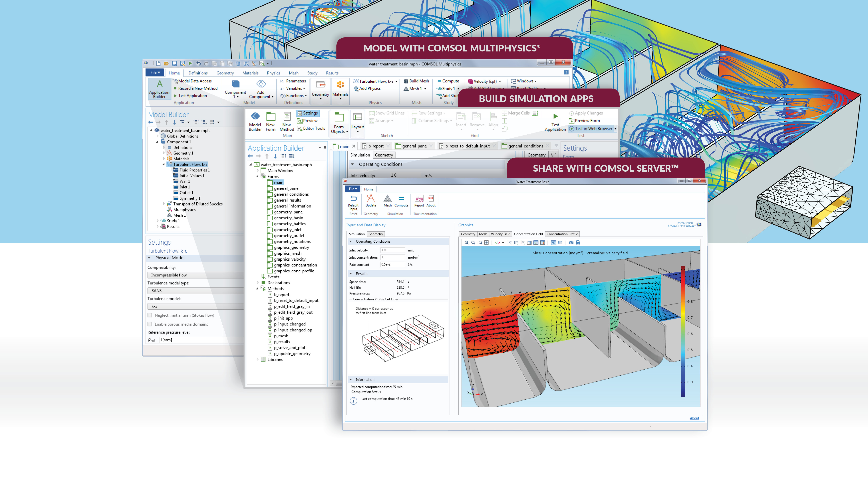Click the camera snapshot icon in graphics toolbar
Screen dimensions: 868x491
click(571, 243)
